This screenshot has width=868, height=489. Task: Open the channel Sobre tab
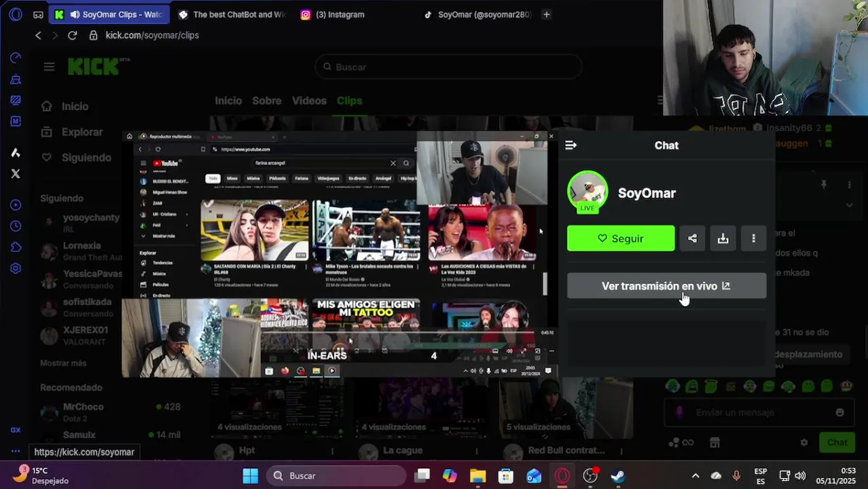pyautogui.click(x=267, y=101)
